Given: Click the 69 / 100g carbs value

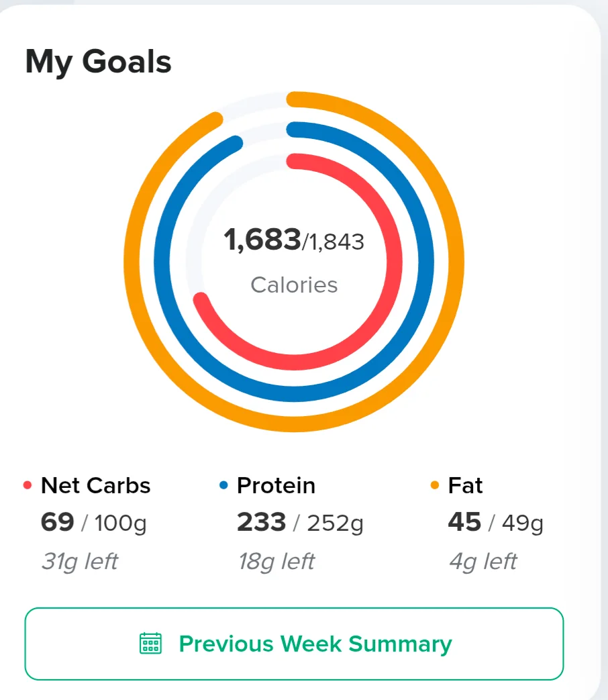Looking at the screenshot, I should (94, 522).
